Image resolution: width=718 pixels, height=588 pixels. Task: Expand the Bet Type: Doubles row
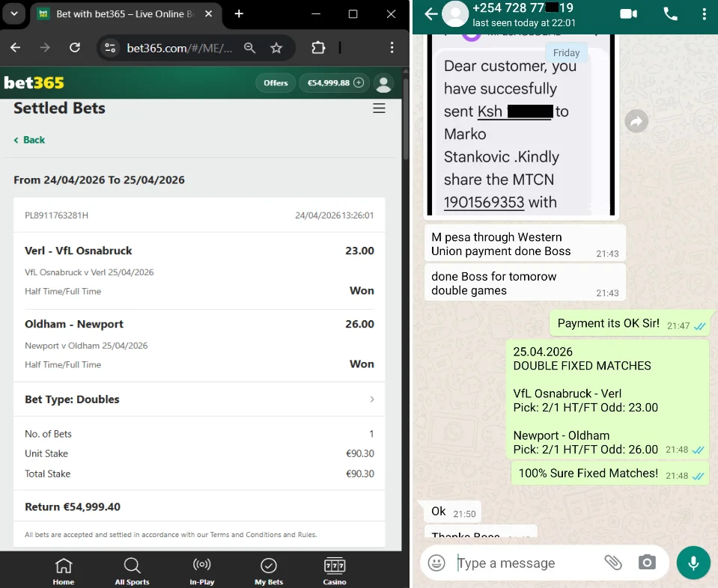199,399
